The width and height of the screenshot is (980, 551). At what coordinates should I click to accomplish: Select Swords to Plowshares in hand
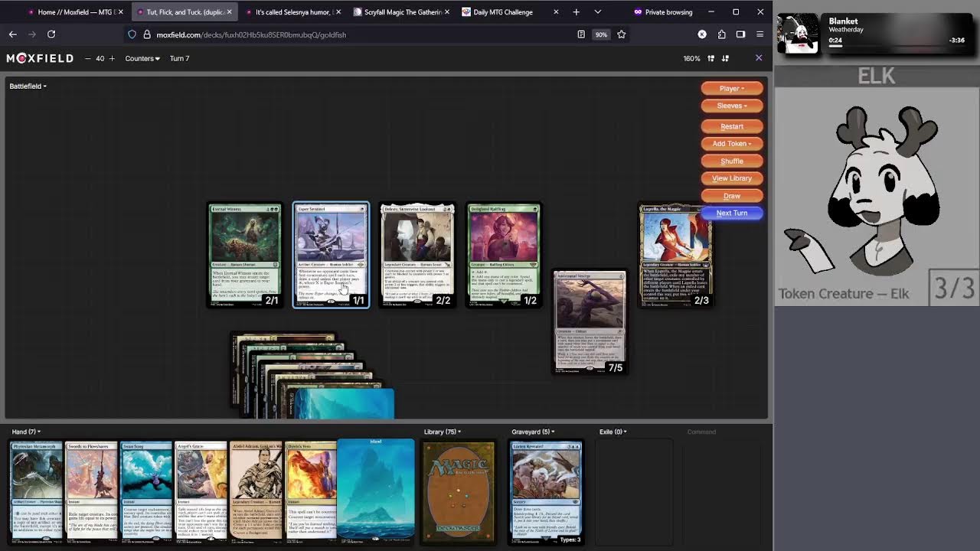point(91,491)
